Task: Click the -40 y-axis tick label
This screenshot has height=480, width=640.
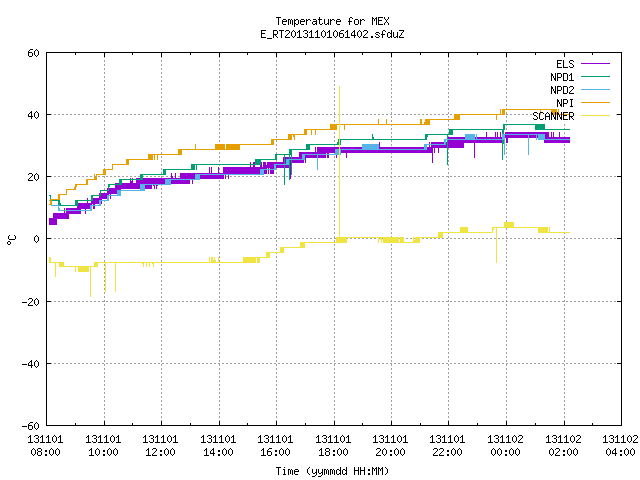Action: (x=31, y=364)
